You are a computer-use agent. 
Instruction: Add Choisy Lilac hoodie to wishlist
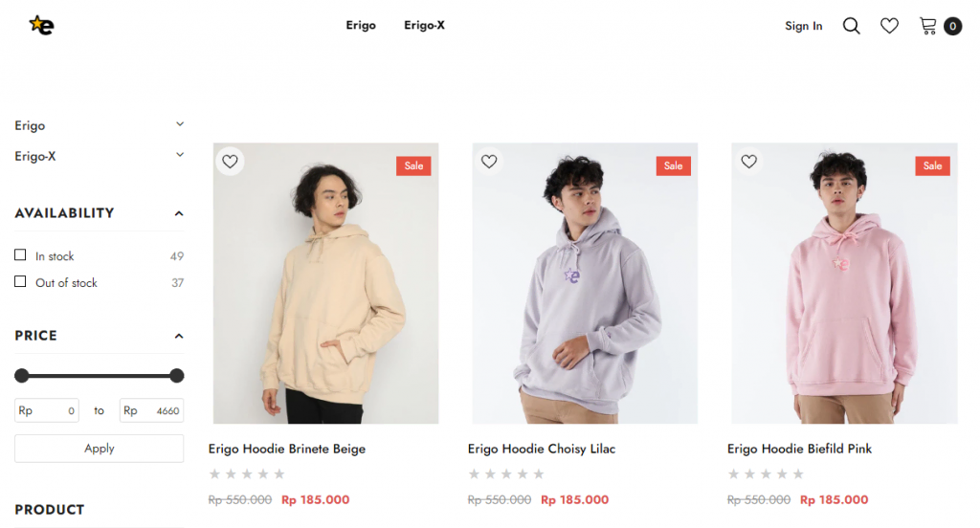point(489,162)
